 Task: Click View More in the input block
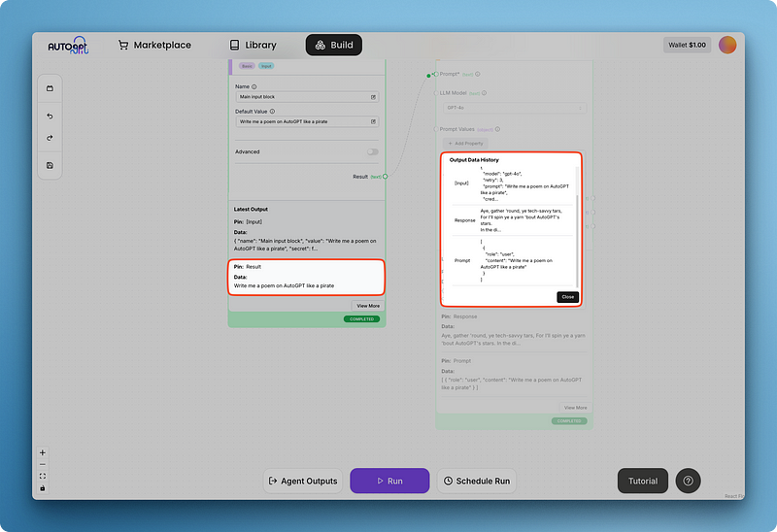click(x=368, y=306)
